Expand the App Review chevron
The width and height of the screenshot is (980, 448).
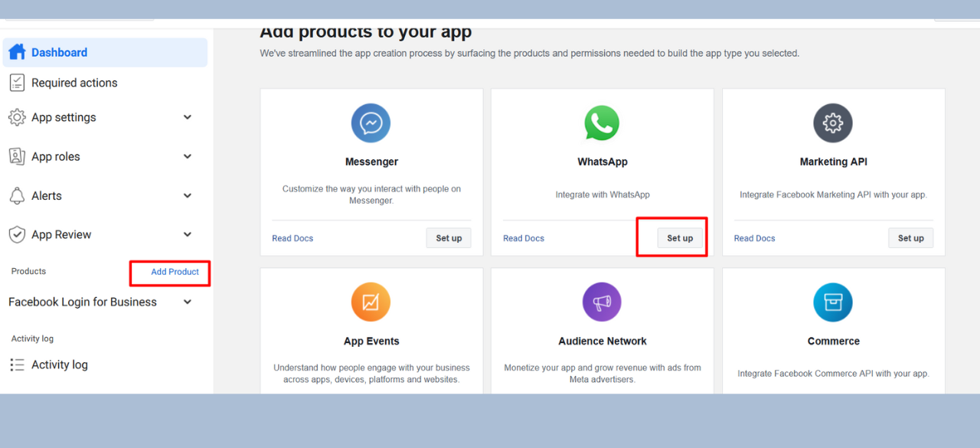pyautogui.click(x=188, y=234)
